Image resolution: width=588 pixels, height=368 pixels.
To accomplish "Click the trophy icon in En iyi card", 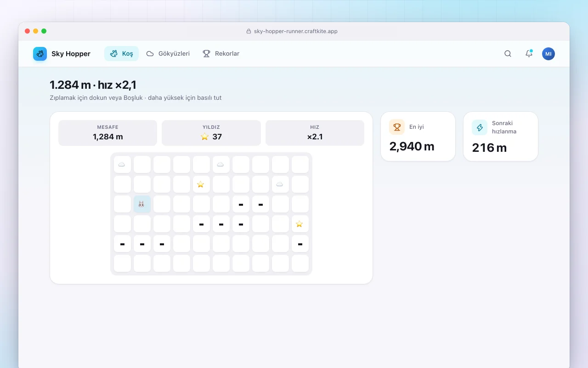I will pyautogui.click(x=397, y=127).
